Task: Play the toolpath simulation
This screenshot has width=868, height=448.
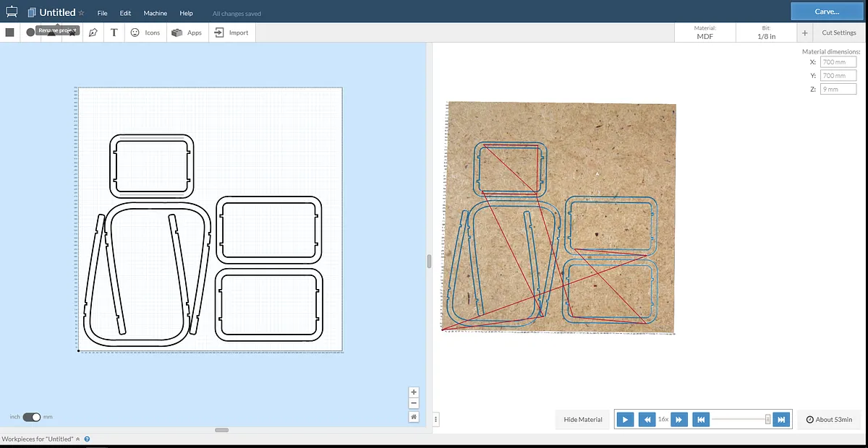Action: [x=626, y=419]
